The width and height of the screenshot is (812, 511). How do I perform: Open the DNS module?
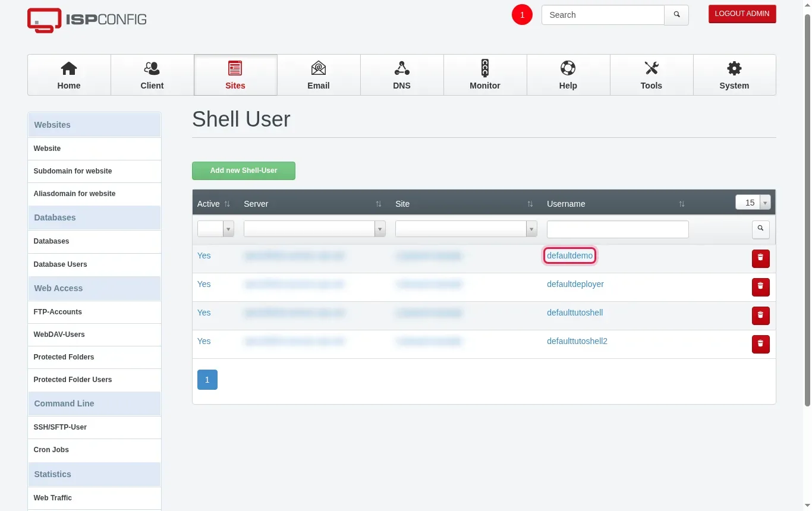(402, 75)
